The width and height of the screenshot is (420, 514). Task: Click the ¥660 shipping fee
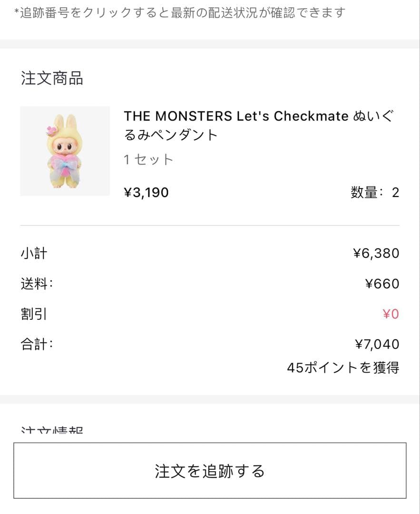(382, 284)
